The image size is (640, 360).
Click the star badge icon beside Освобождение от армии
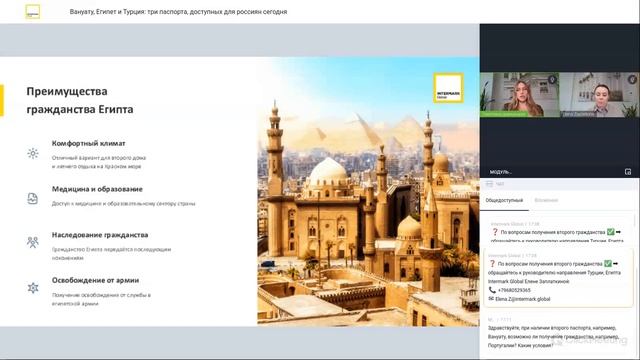click(33, 288)
